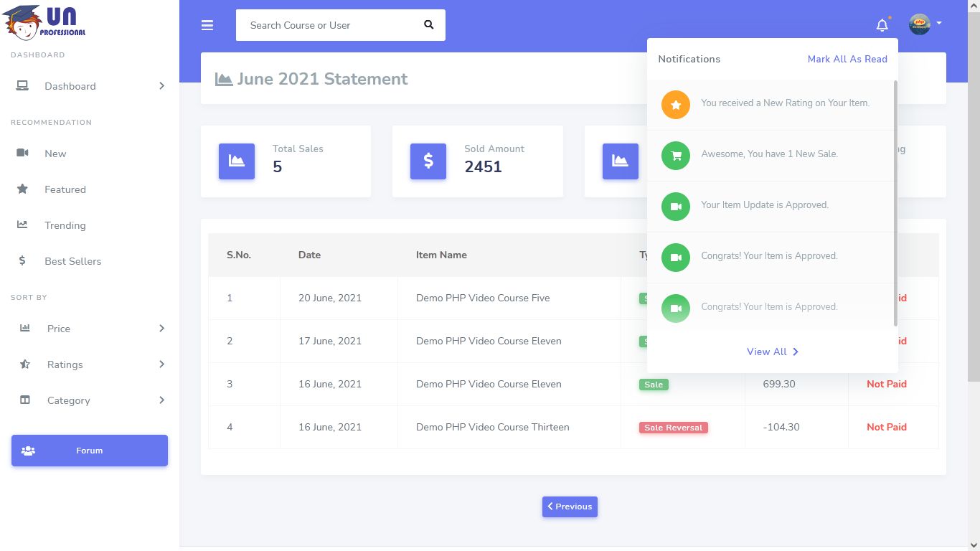Click the table icon beside Category

tap(25, 400)
